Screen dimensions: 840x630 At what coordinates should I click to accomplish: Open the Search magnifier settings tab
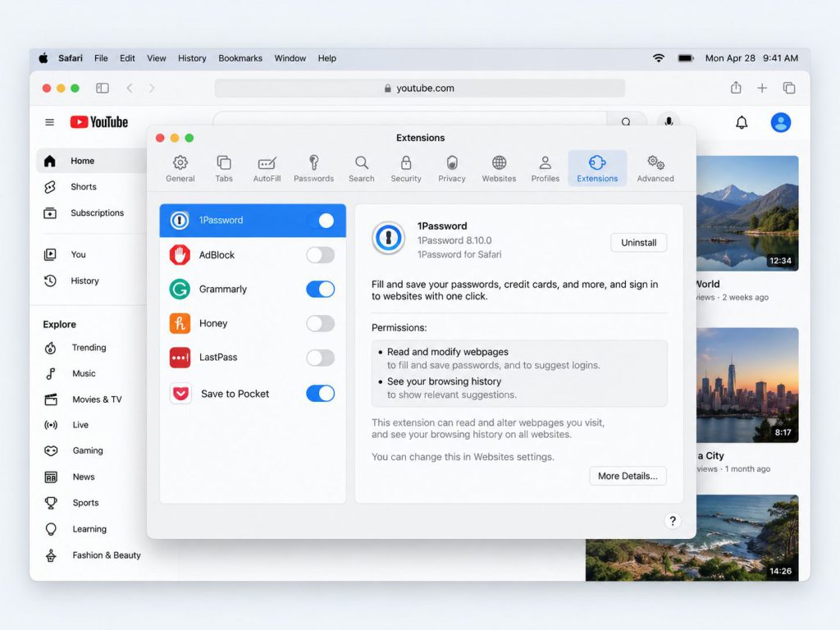[362, 168]
